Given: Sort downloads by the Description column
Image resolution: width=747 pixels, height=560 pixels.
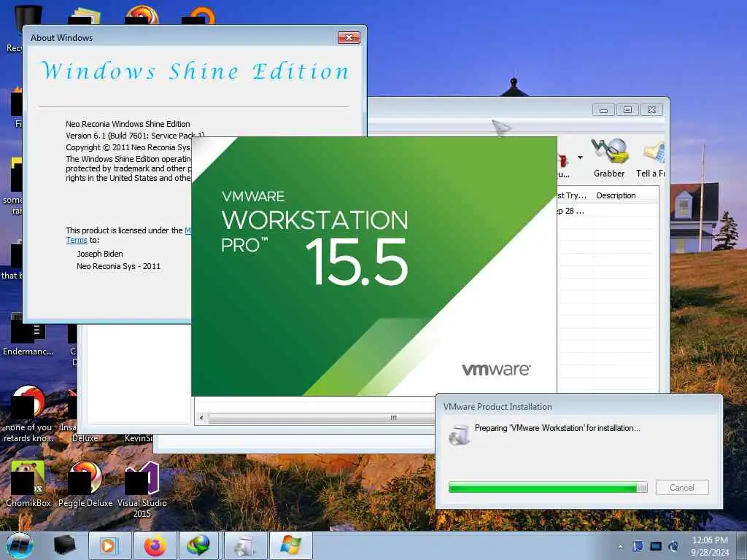Looking at the screenshot, I should [616, 195].
